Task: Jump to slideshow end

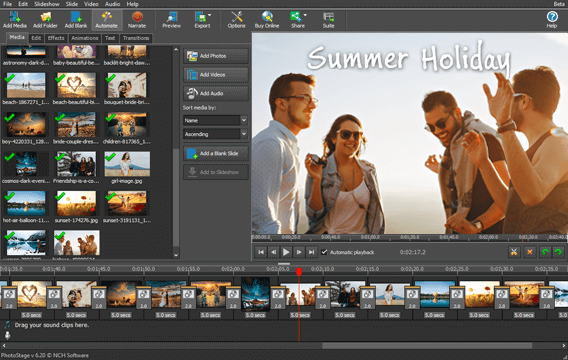Action: 311,252
